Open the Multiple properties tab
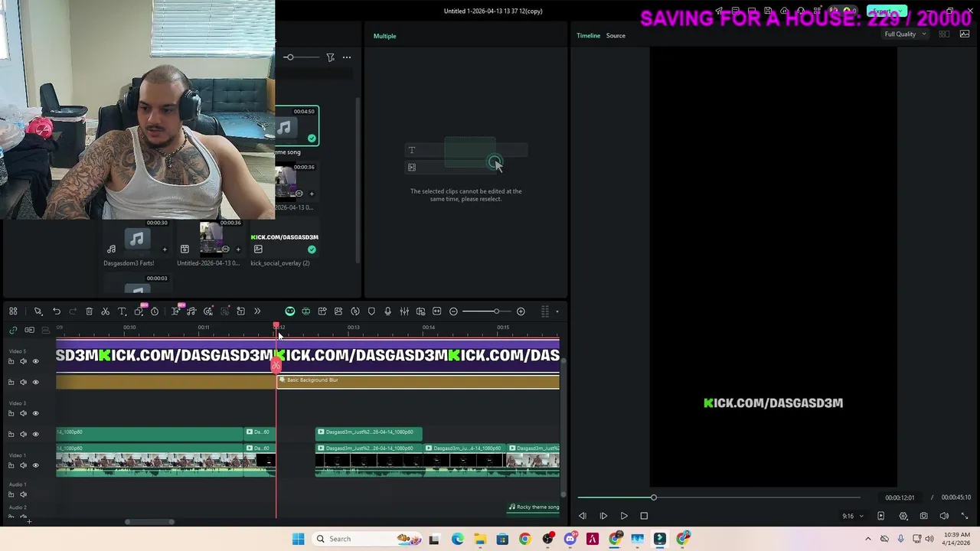Image resolution: width=980 pixels, height=551 pixels. (x=384, y=36)
